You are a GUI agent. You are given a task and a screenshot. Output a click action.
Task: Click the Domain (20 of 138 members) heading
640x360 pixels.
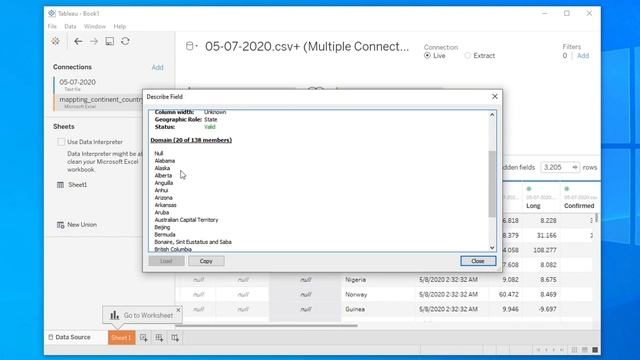coord(191,140)
